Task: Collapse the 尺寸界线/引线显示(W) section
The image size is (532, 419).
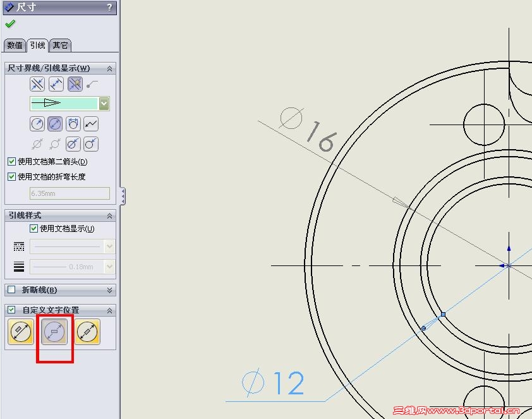Action: click(x=109, y=68)
